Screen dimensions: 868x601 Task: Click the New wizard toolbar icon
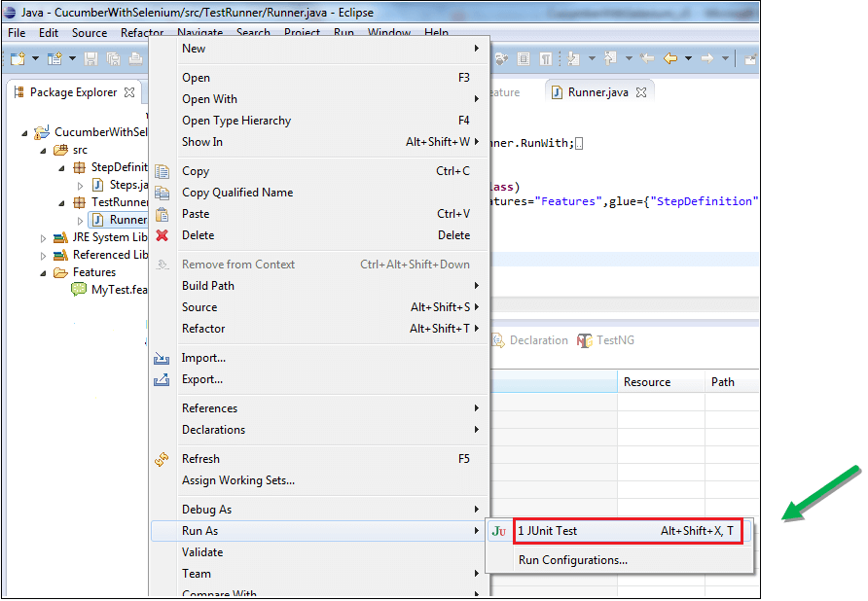(x=17, y=58)
